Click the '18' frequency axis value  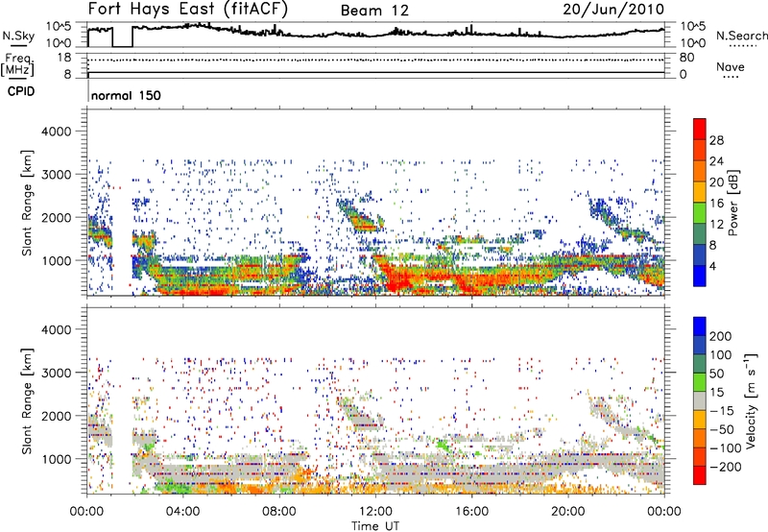pos(63,58)
